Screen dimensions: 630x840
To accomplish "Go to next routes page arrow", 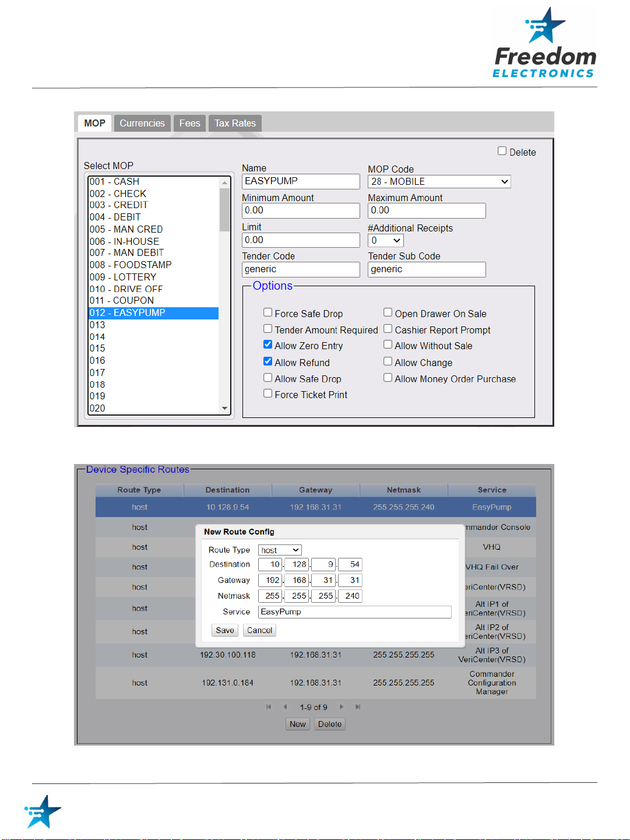I will tap(342, 707).
